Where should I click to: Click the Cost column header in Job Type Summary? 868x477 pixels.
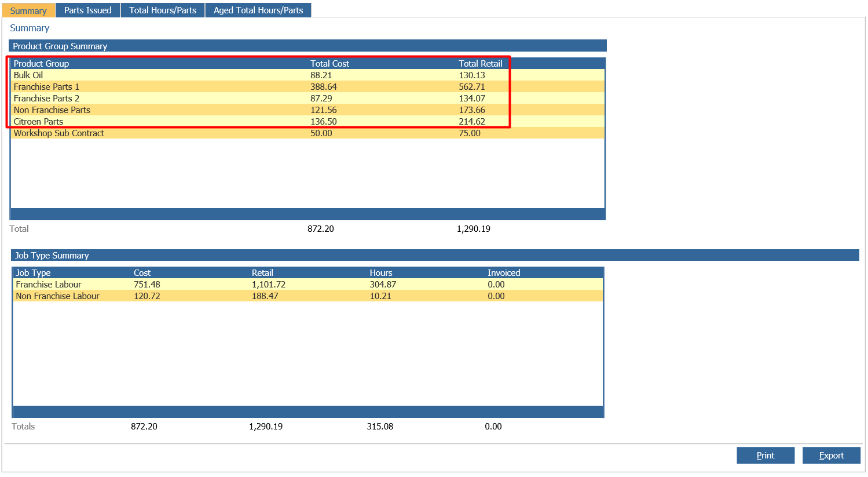coord(142,273)
